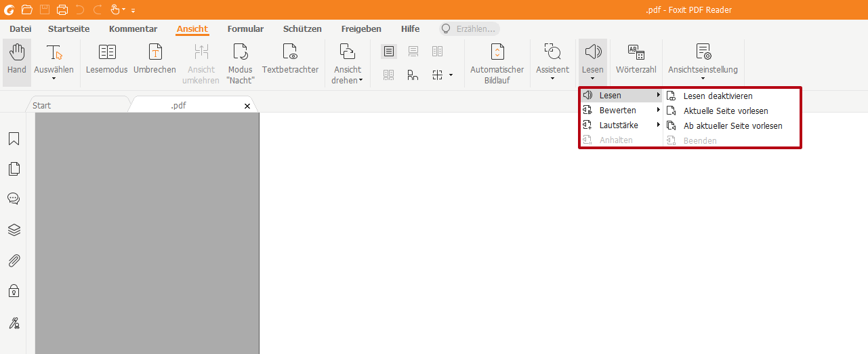Viewport: 868px width, 354px height.
Task: Click the Open file folder icon
Action: (27, 9)
